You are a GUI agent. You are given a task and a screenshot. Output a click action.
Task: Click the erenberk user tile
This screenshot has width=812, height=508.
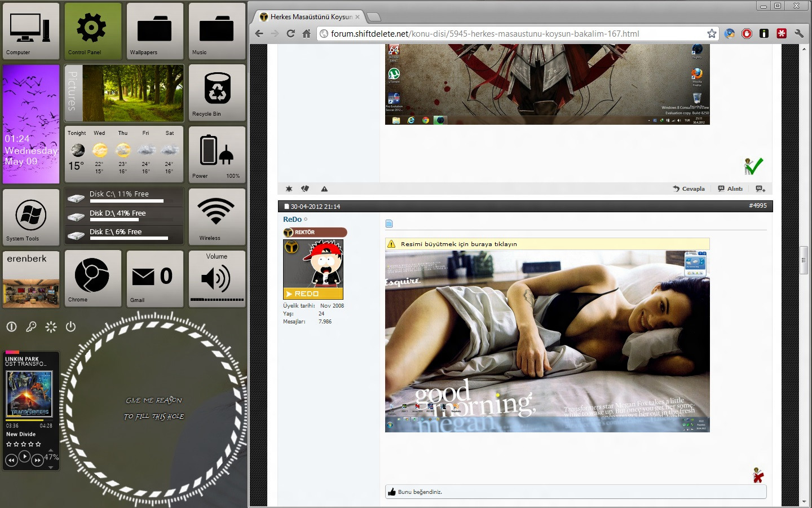(31, 279)
